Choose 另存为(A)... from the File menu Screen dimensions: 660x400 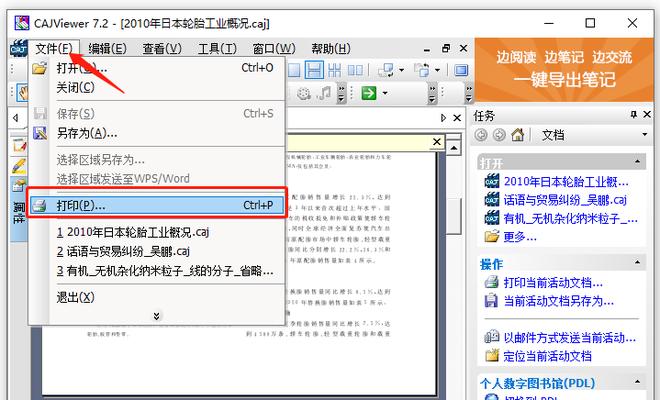point(158,133)
